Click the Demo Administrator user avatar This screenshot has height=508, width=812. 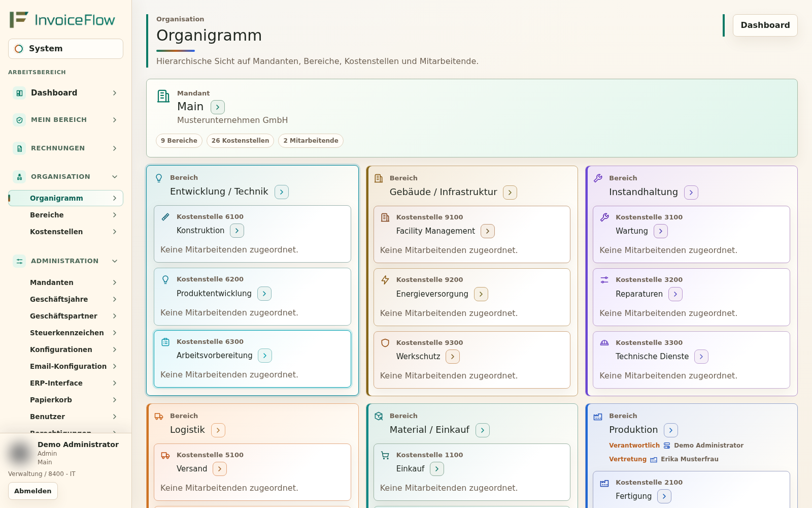tap(20, 453)
